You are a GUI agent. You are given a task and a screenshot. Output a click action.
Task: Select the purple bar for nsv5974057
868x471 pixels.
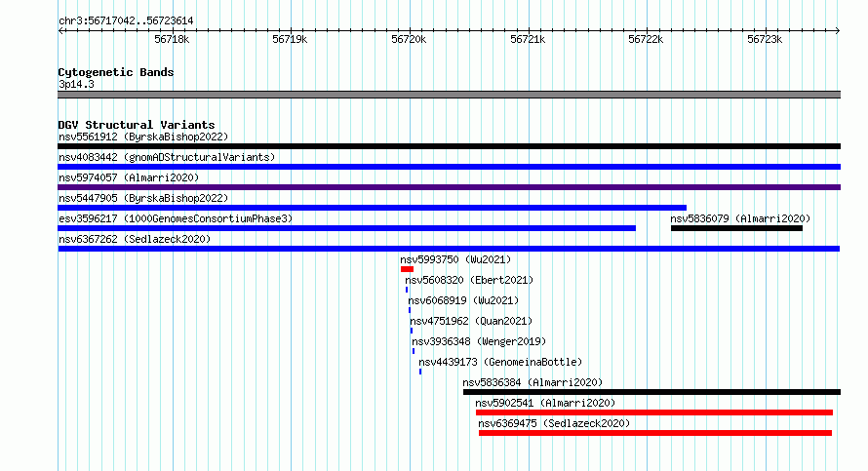449,187
